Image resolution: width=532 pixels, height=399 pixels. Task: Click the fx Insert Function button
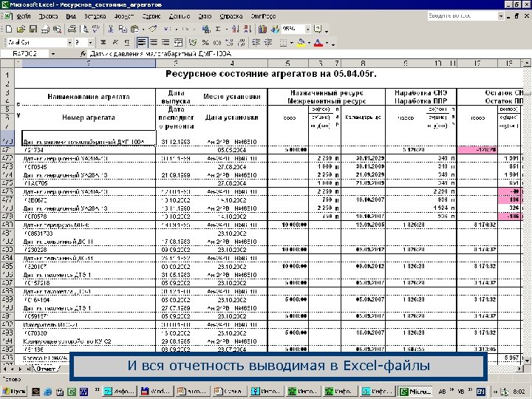click(83, 54)
